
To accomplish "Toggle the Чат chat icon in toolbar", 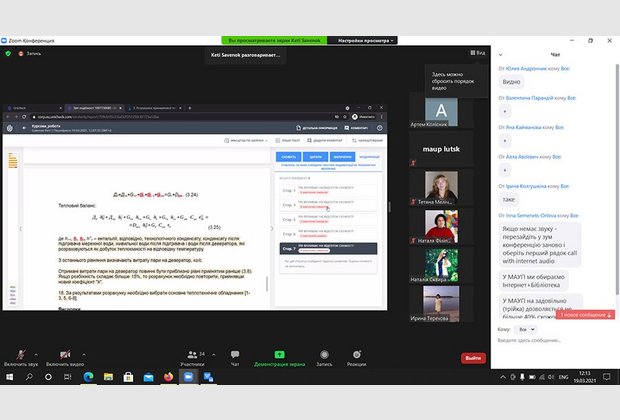I will (235, 354).
